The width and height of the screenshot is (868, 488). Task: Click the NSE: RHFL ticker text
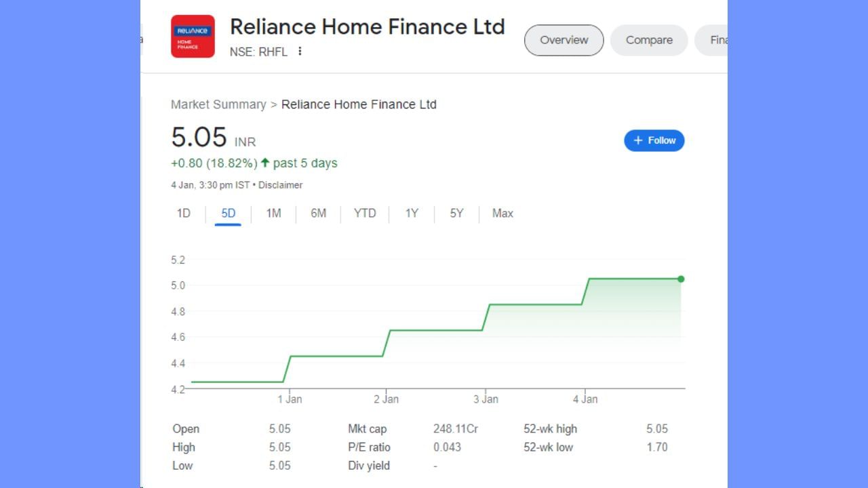(258, 52)
